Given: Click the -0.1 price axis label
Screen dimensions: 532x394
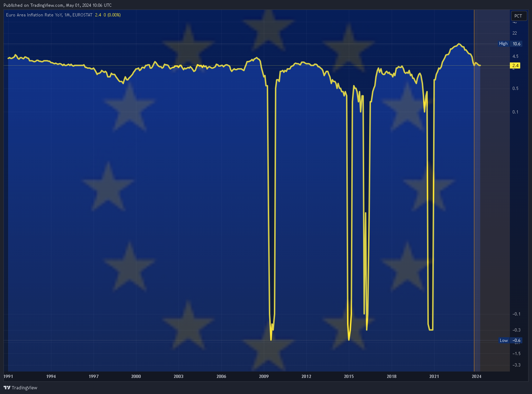Looking at the screenshot, I should point(516,314).
